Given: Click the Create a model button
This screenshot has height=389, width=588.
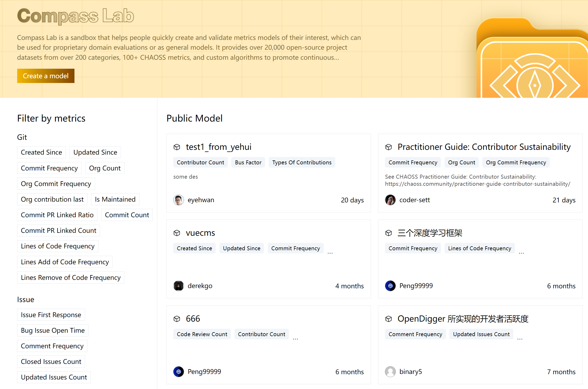Looking at the screenshot, I should (46, 76).
